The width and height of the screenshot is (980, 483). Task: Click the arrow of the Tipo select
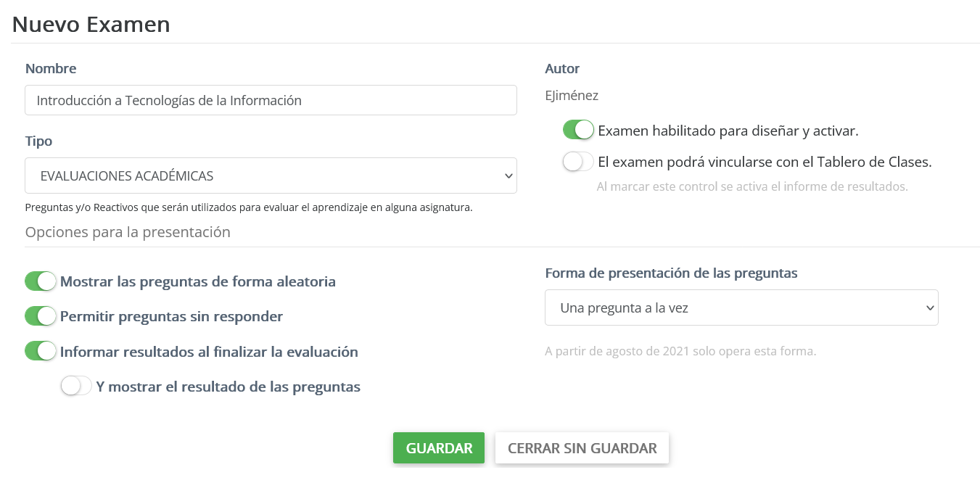(507, 176)
